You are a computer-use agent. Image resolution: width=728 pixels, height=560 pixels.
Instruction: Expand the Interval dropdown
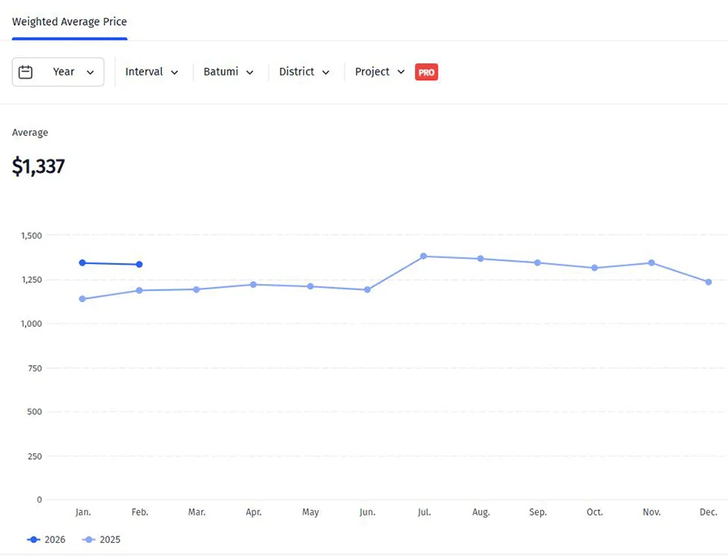click(x=152, y=72)
